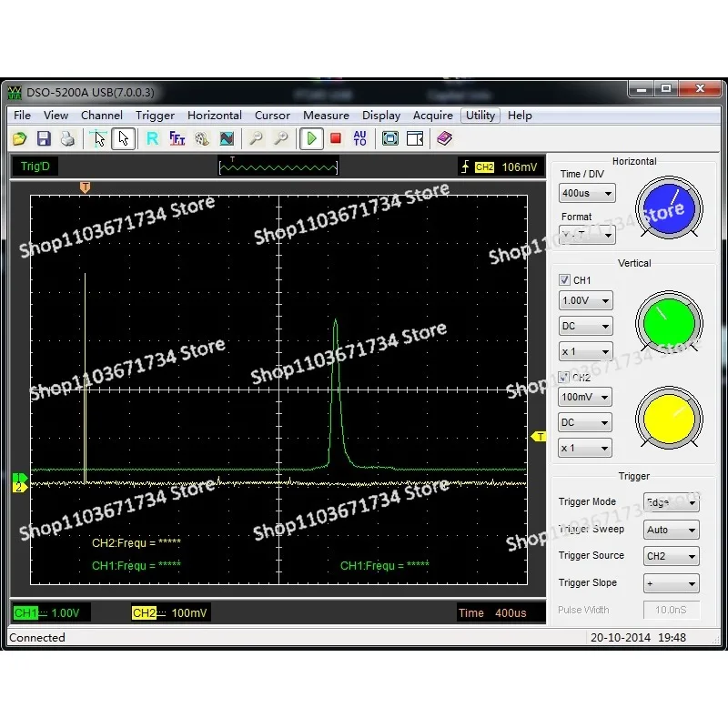The height and width of the screenshot is (728, 728).
Task: Open the File menu
Action: coord(22,116)
